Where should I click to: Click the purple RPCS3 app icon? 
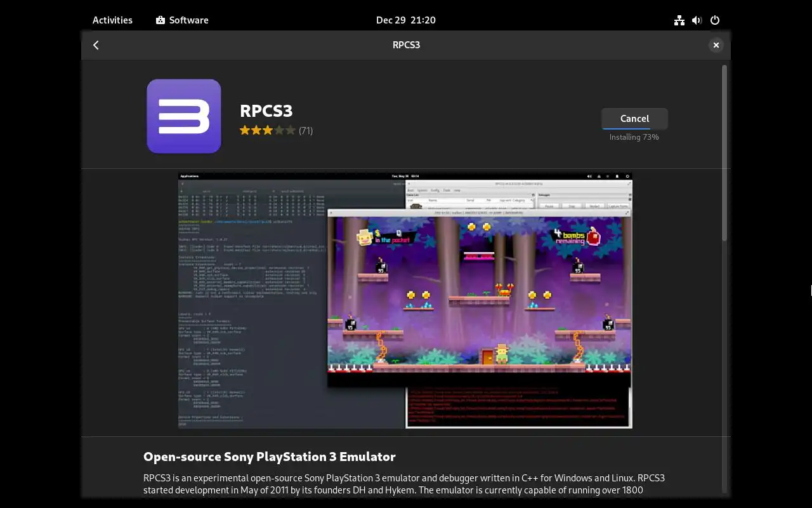(184, 116)
